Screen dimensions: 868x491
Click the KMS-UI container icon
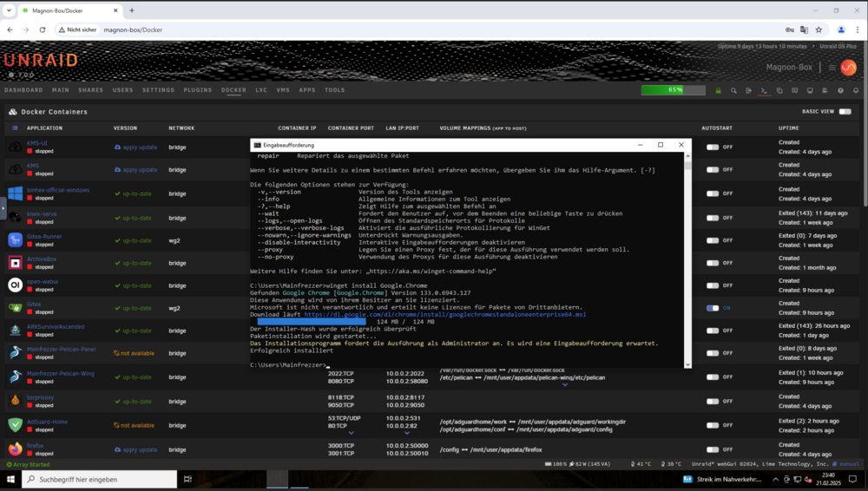tap(15, 147)
